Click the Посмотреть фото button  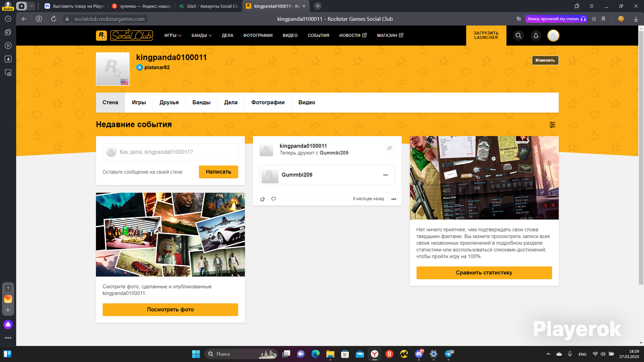[170, 310]
